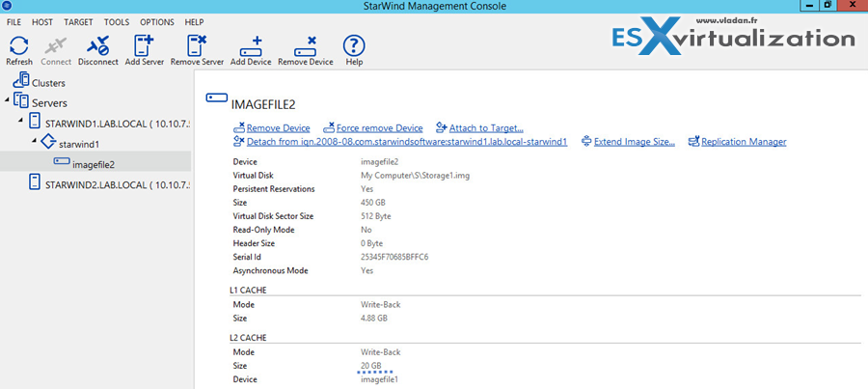Click the IMAGEFILE2 header device icon
Screen dimensions: 868x389
click(216, 98)
